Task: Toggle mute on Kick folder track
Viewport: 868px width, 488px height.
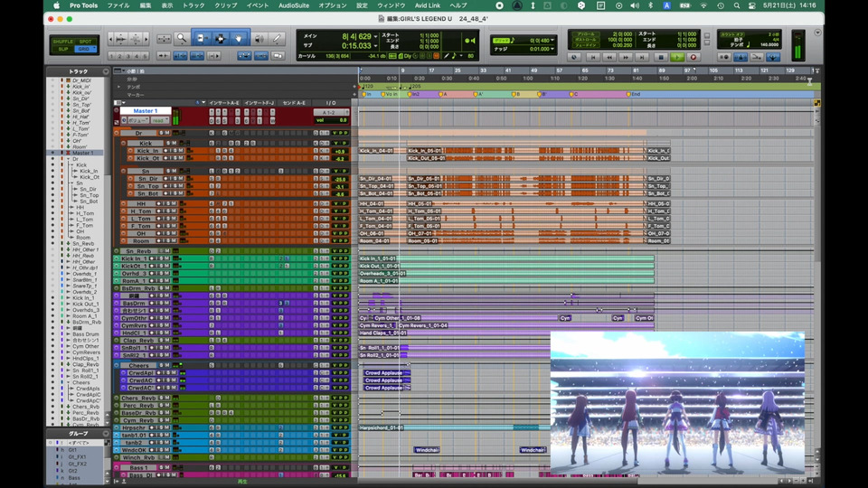Action: [174, 143]
